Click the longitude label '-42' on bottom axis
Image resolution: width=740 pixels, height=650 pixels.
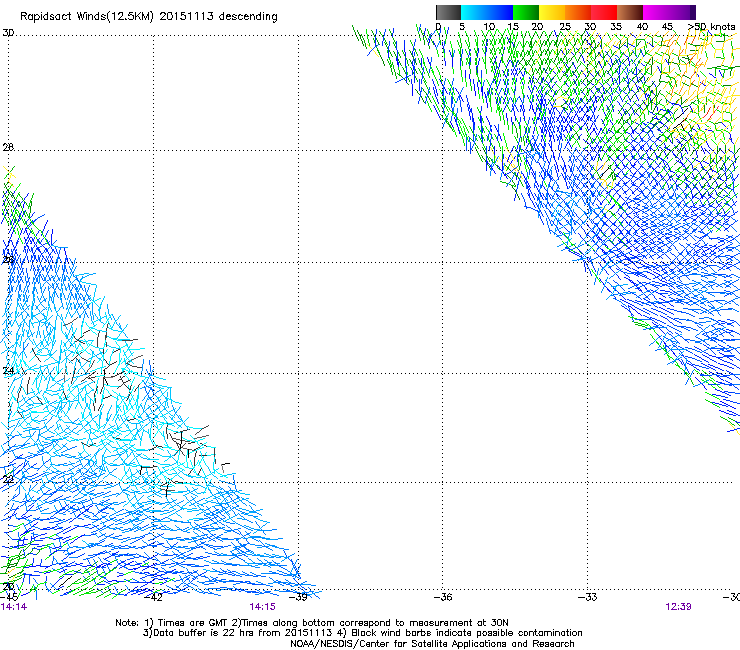coord(153,597)
